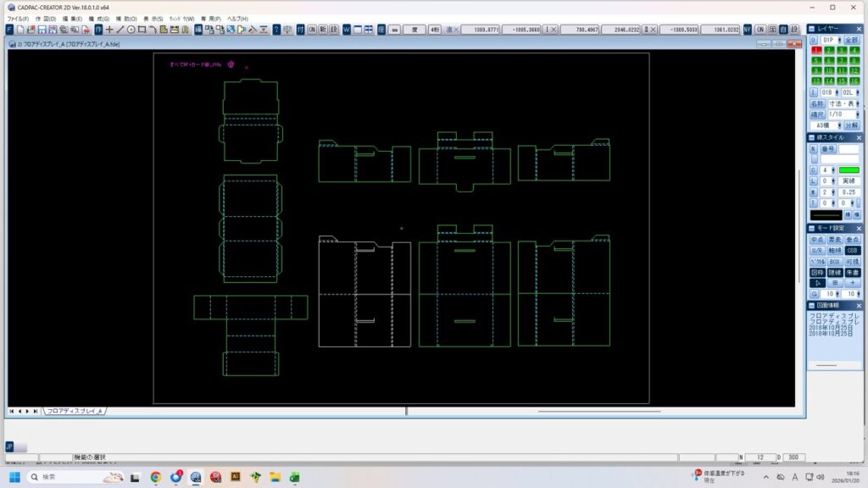Toggle the 中点 midpoint snap mode
868x488 pixels.
pos(817,240)
